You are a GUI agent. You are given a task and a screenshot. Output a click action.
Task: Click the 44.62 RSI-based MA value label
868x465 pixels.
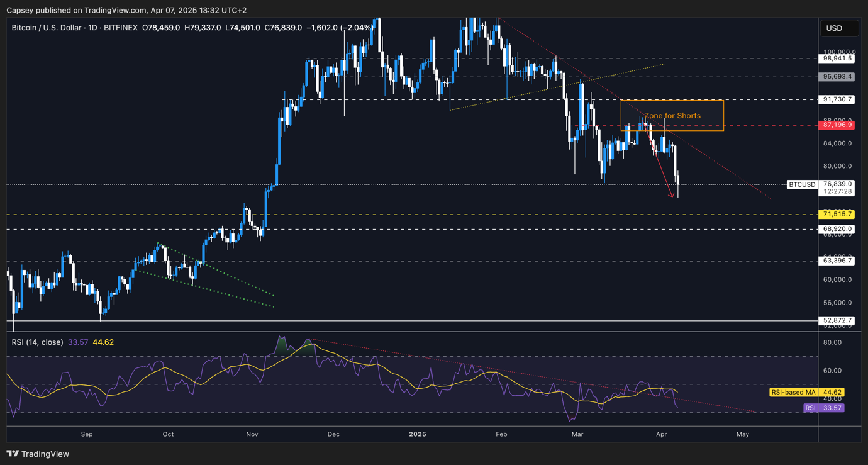pos(832,392)
